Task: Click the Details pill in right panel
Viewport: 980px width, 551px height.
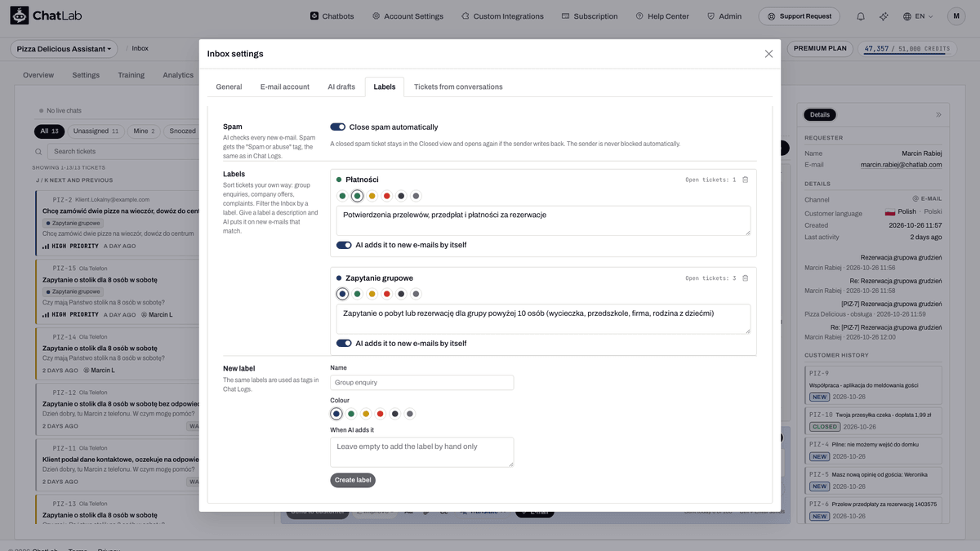Action: 820,115
